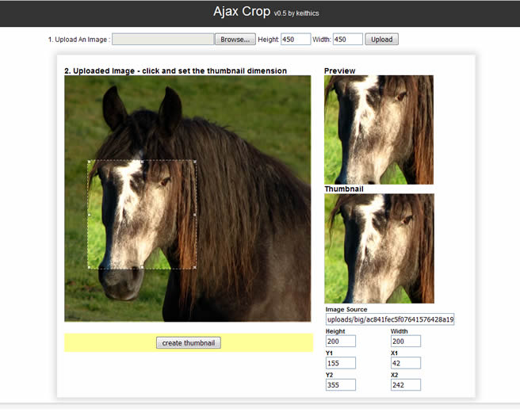Image resolution: width=520 pixels, height=420 pixels.
Task: Click the X1 field showing 42
Action: (406, 363)
